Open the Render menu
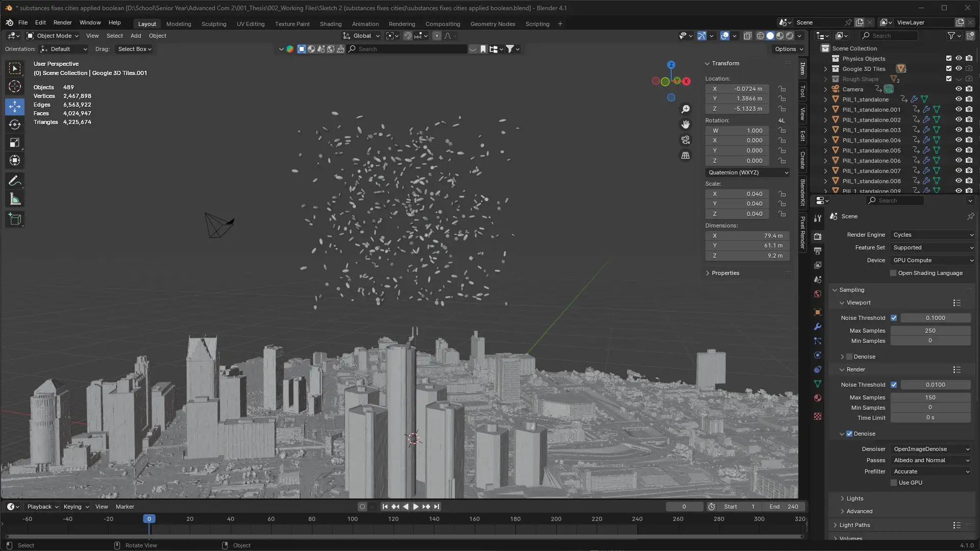The image size is (980, 551). pyautogui.click(x=62, y=22)
